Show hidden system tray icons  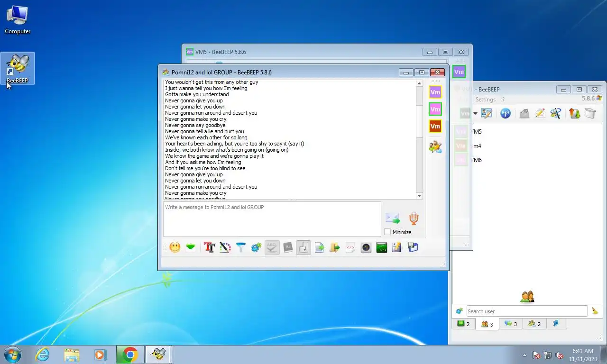click(x=524, y=355)
